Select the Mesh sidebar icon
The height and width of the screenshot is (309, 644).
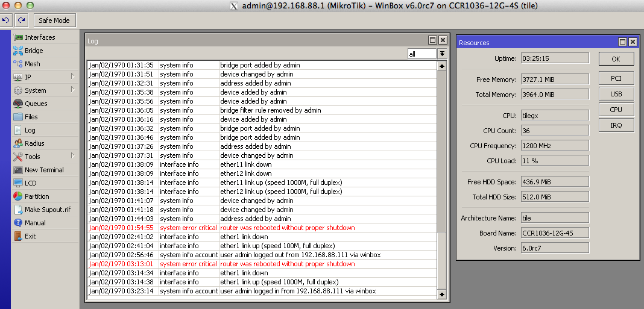tap(18, 64)
